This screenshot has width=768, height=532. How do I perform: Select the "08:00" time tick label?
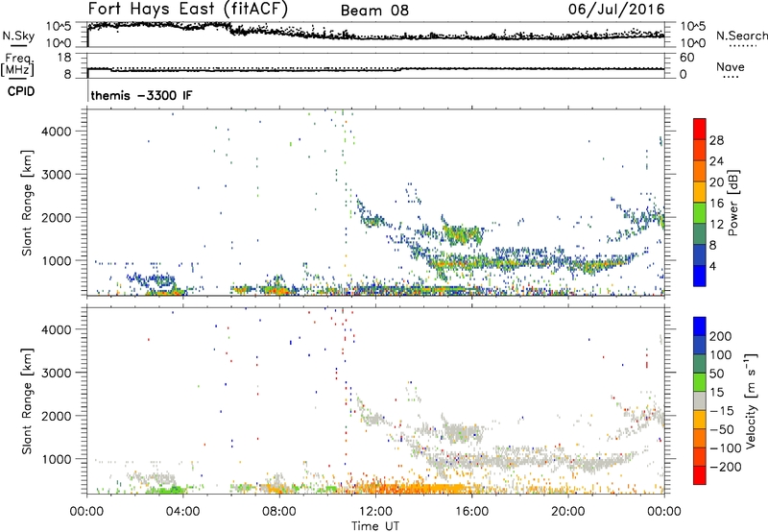point(279,512)
